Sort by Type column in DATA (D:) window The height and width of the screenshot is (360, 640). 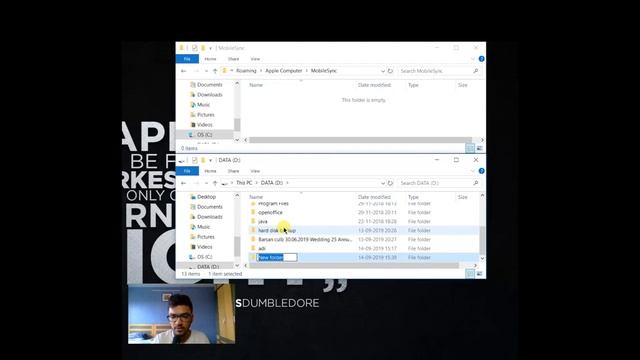pyautogui.click(x=413, y=197)
